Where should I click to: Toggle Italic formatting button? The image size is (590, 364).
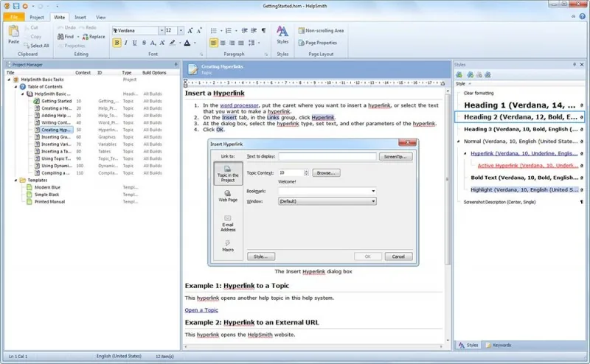pos(125,43)
